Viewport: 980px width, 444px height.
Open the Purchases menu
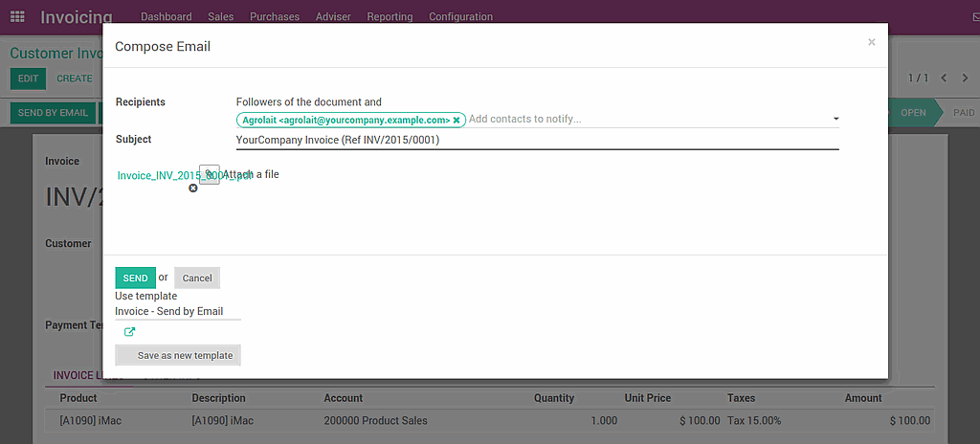(x=274, y=16)
